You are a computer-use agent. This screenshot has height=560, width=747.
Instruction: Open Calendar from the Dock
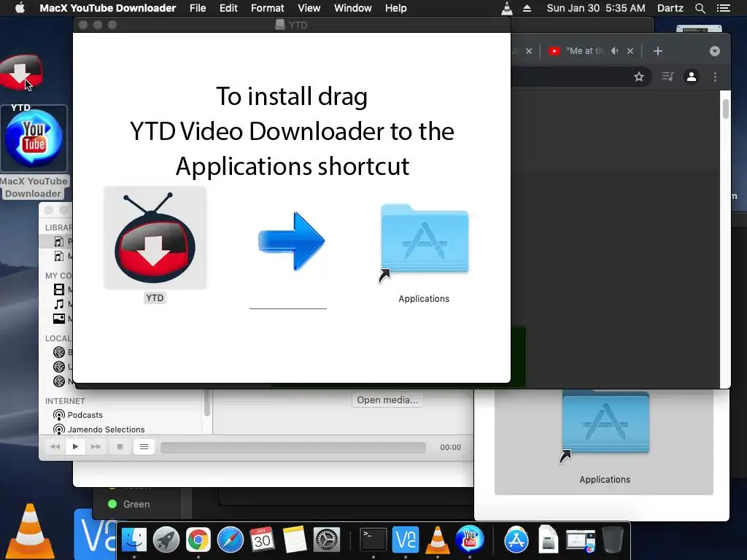(262, 540)
